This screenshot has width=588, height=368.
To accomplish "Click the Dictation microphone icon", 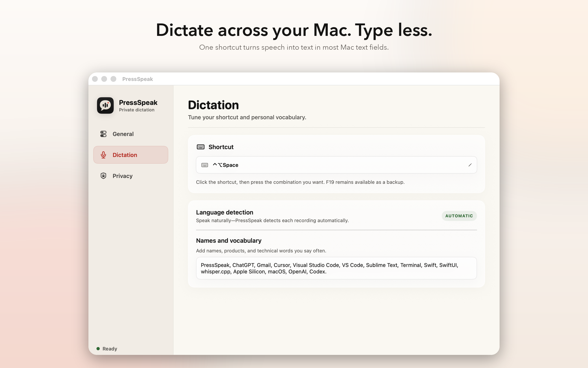I will tap(103, 155).
